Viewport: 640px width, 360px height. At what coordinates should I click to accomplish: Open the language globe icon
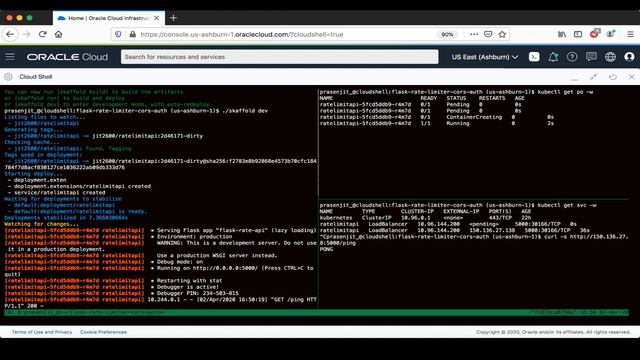click(x=610, y=57)
